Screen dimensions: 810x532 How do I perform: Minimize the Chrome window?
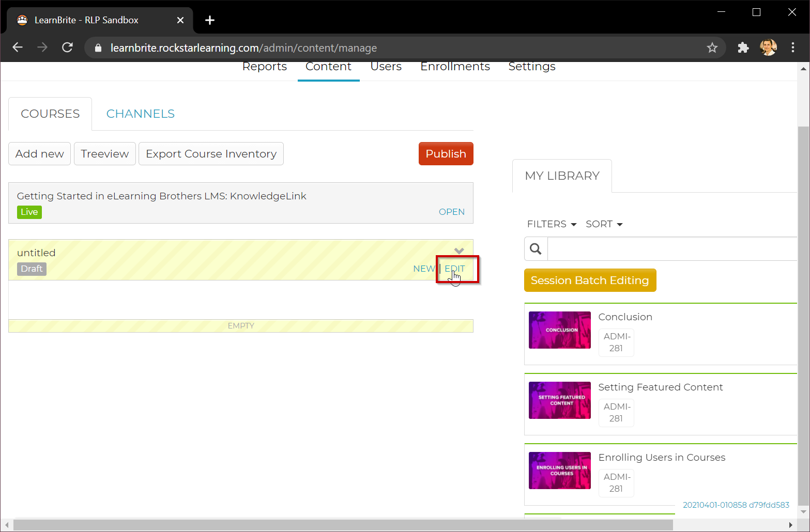tap(721, 12)
